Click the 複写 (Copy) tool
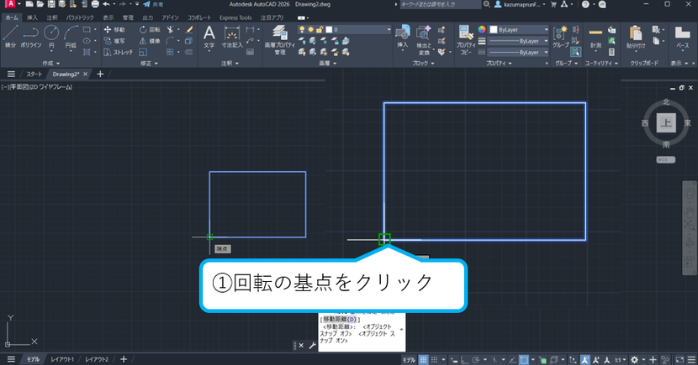The width and height of the screenshot is (698, 365). tap(114, 41)
